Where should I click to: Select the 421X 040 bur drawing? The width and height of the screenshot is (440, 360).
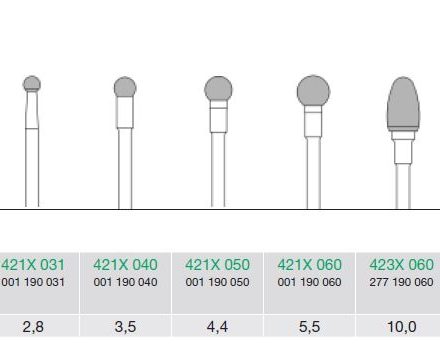pos(125,143)
